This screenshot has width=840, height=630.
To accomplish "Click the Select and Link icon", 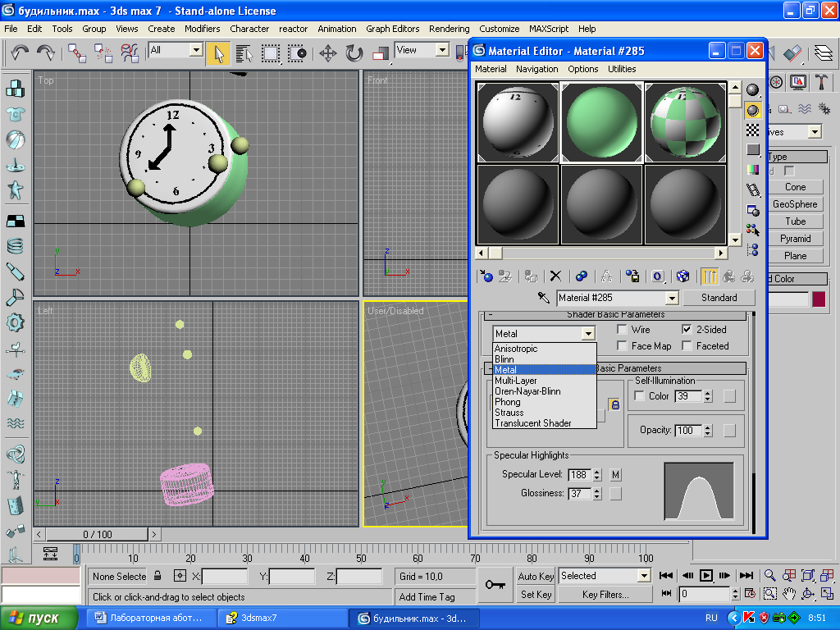I will 76,52.
